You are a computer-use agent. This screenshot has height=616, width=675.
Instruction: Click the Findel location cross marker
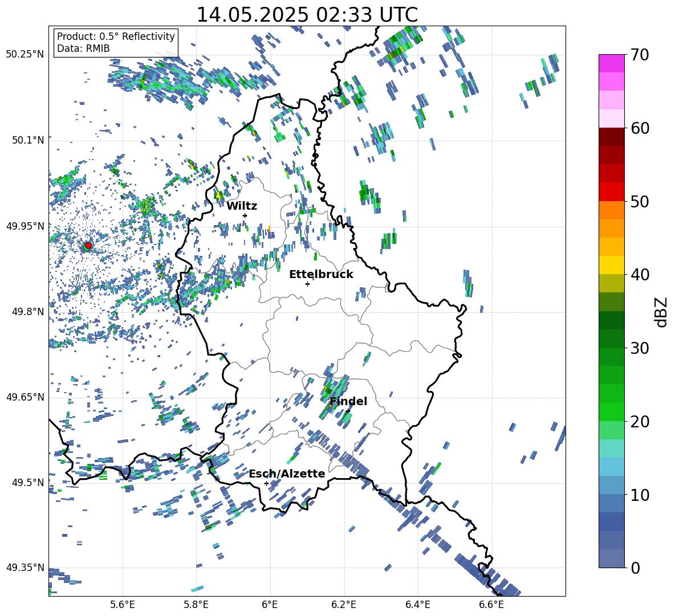tap(348, 411)
